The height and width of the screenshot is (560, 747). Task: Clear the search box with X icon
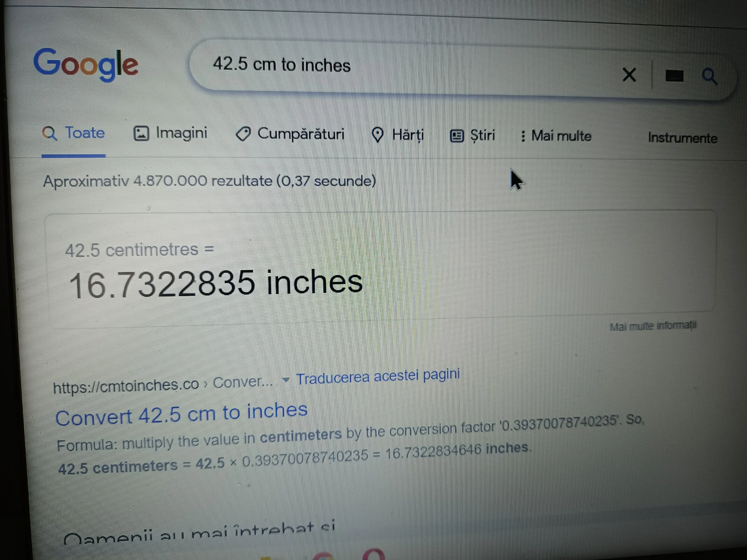pyautogui.click(x=629, y=75)
